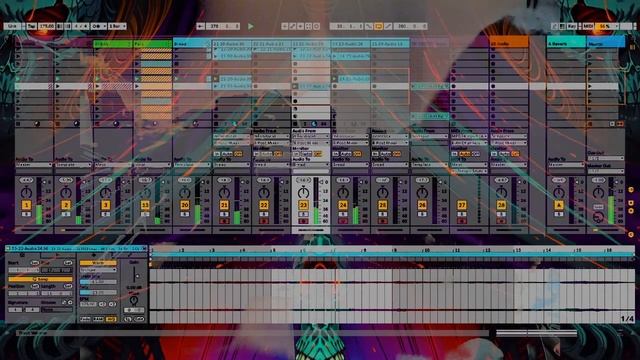Toggle the computer MIDI keyboard icon

point(562,26)
